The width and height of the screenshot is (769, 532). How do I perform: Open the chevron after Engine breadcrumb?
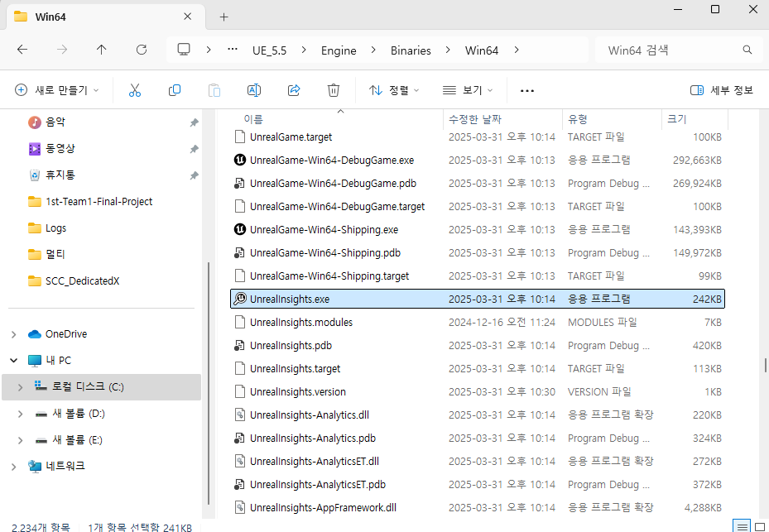click(x=373, y=50)
